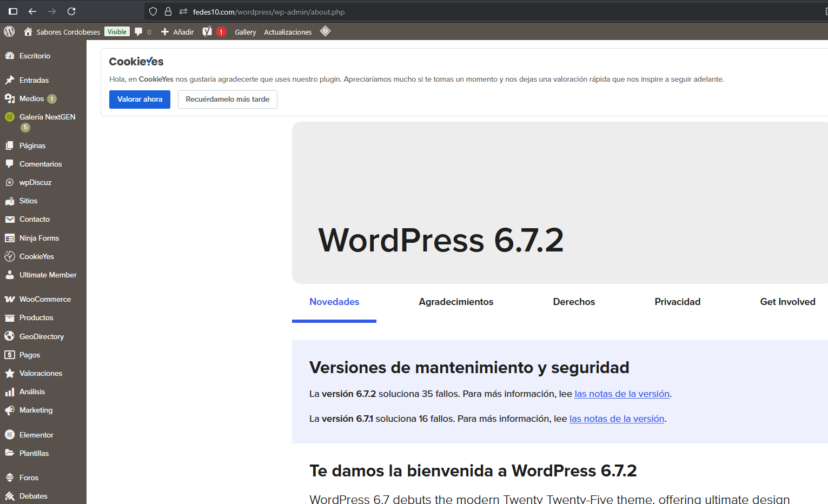This screenshot has width=828, height=504.
Task: Click 'Te damos la bienvenida a WordPress 6.7.2'
Action: (473, 471)
